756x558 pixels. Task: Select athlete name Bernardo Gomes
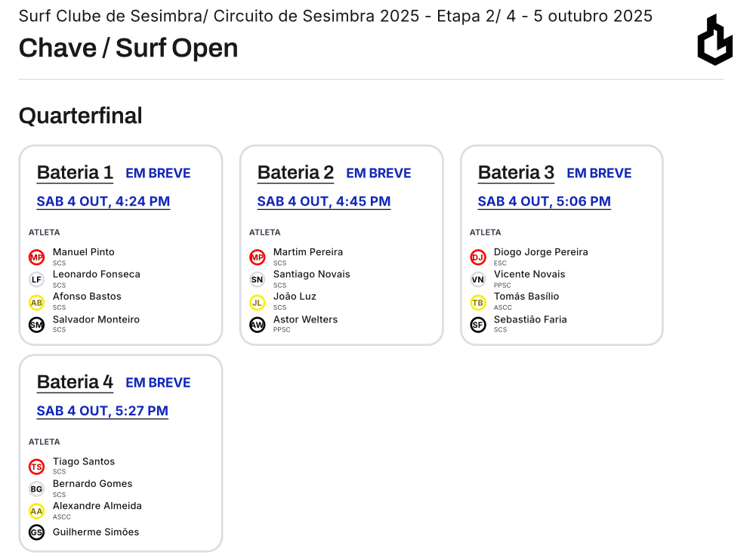click(92, 483)
